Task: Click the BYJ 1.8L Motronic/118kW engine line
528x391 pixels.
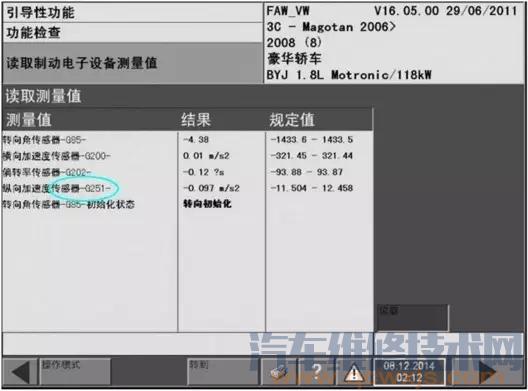Action: pyautogui.click(x=349, y=75)
